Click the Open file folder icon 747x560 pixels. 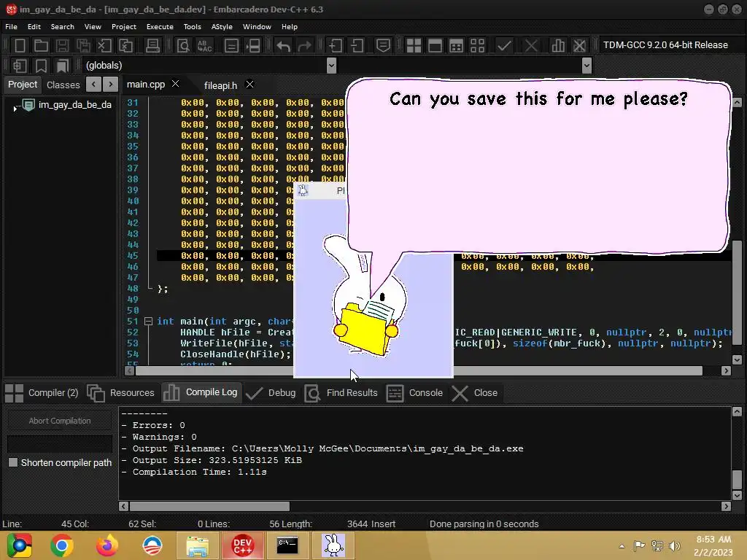41,46
